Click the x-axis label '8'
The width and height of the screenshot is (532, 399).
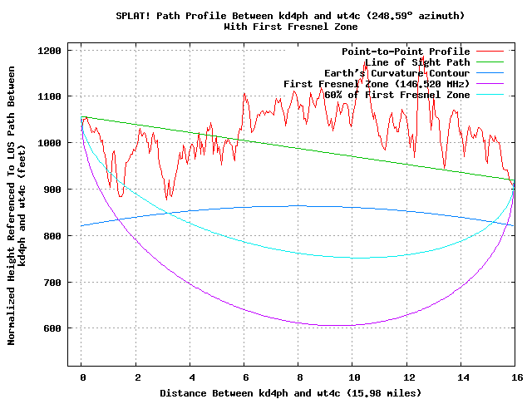point(300,377)
